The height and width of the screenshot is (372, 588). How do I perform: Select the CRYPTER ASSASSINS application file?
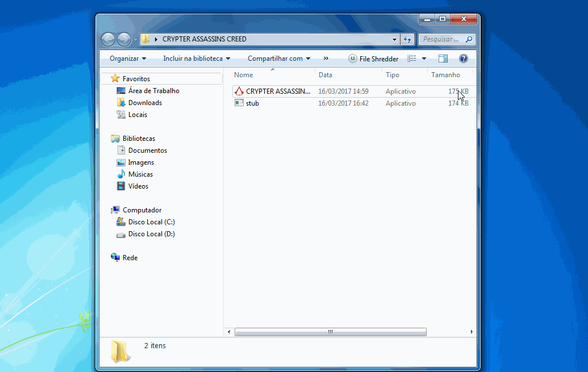[278, 91]
